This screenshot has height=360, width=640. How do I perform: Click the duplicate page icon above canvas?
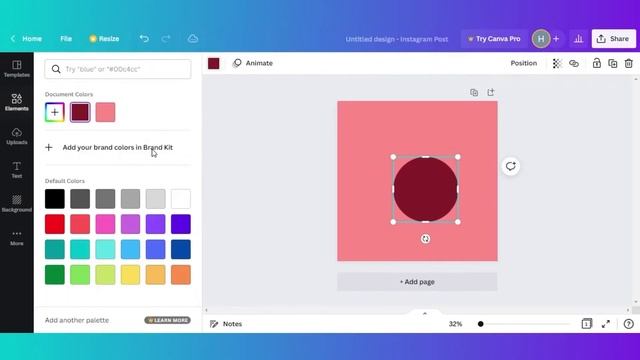pos(474,92)
